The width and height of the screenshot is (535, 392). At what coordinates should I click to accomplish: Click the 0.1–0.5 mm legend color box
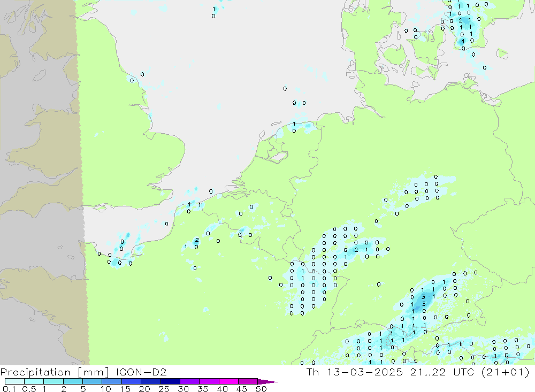tap(14, 381)
